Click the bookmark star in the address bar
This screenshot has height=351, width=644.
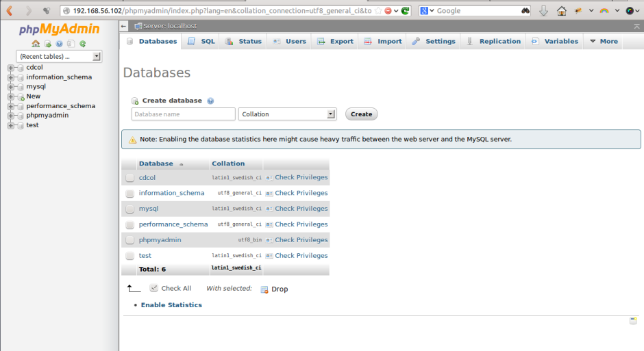coord(378,11)
